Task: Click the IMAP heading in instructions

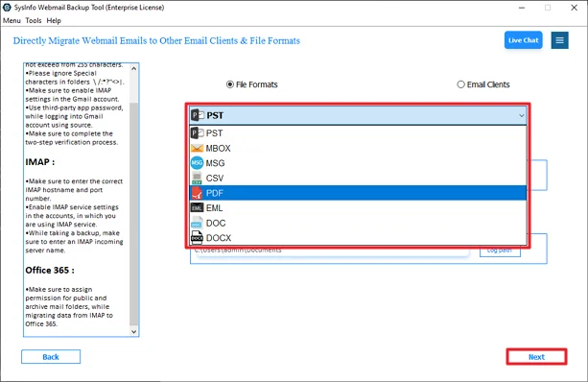Action: click(x=39, y=162)
